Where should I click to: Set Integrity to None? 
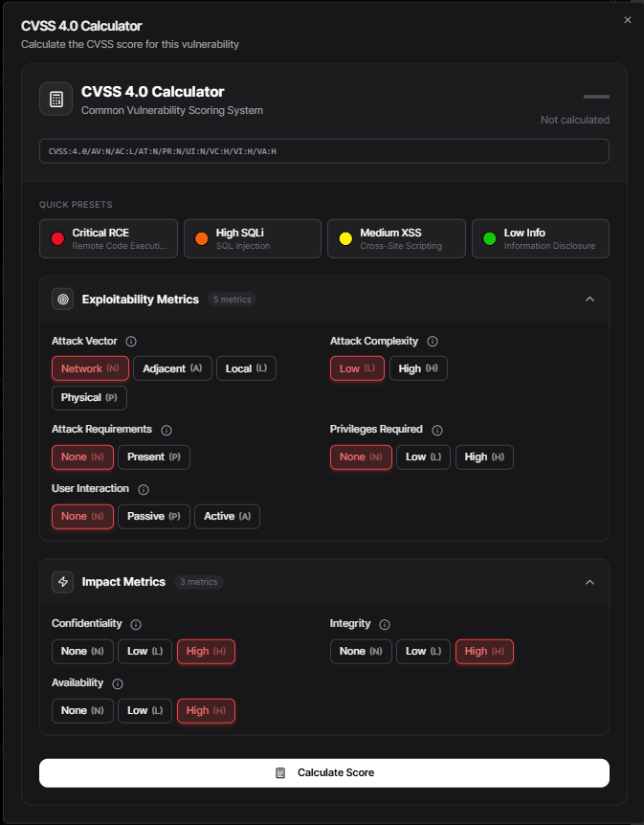pos(361,652)
